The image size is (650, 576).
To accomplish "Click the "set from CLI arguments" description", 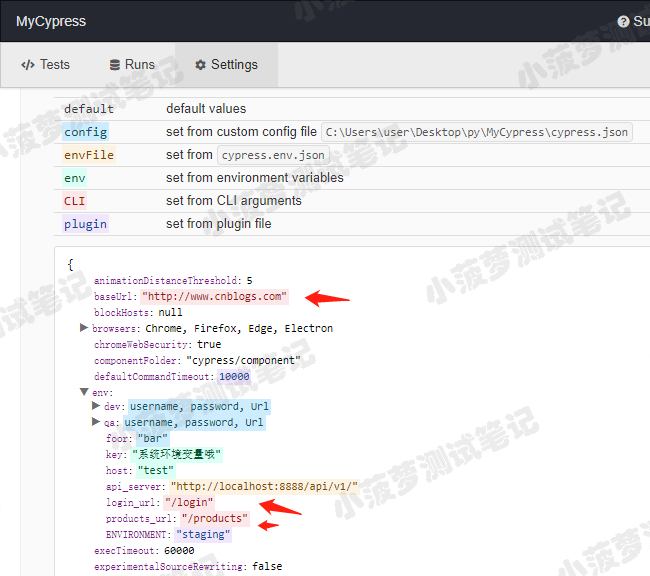I will tap(234, 201).
